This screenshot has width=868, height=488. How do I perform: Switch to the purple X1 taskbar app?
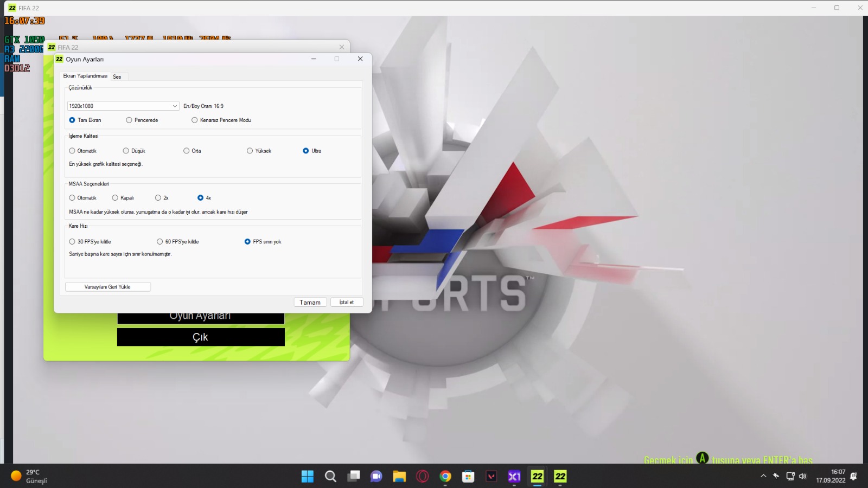514,476
